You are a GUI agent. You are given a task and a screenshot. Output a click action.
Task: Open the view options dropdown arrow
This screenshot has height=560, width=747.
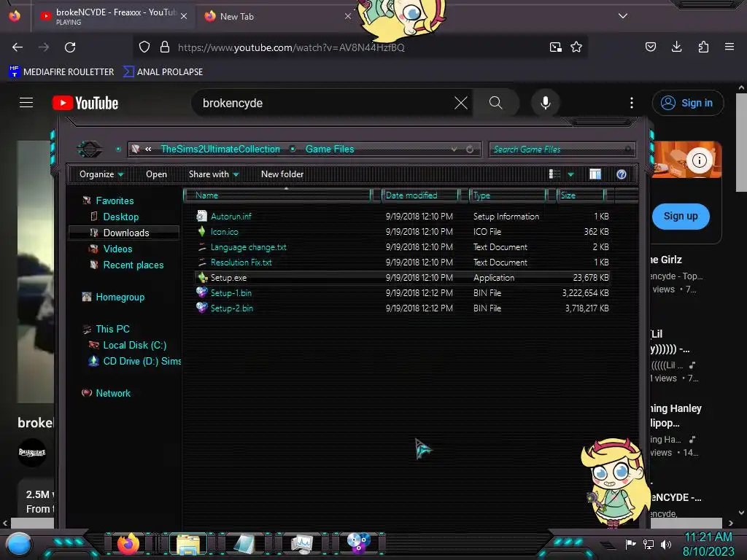[x=570, y=175]
